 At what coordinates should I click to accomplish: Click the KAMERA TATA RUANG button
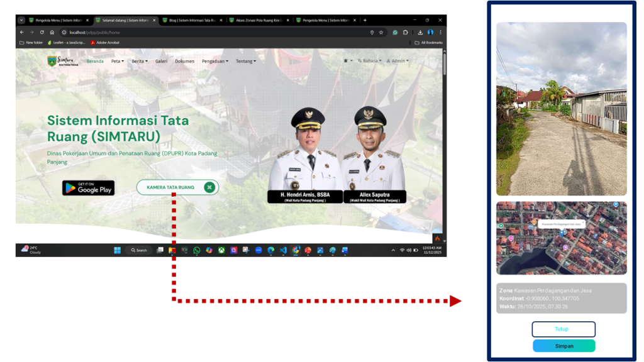[x=177, y=187]
